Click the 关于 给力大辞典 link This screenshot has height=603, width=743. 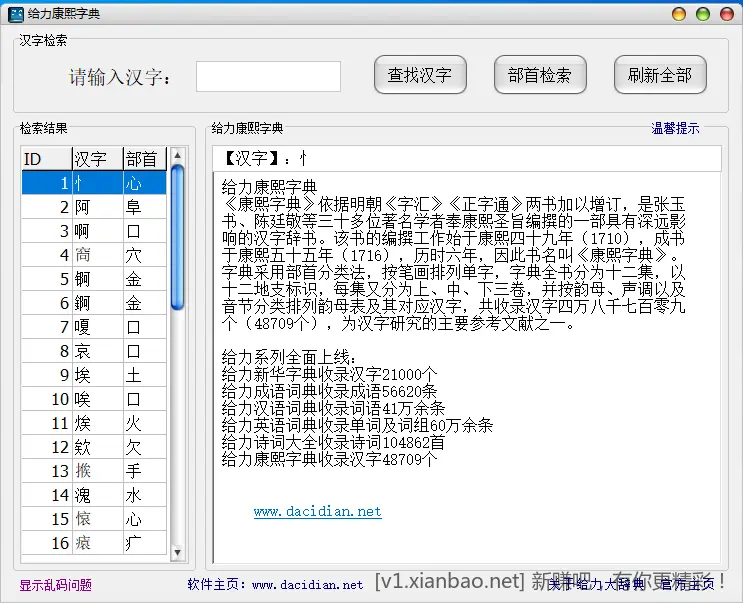[x=596, y=585]
